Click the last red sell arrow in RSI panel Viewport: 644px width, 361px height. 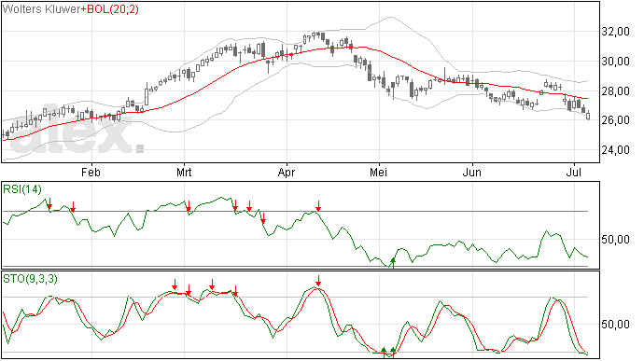tap(318, 206)
